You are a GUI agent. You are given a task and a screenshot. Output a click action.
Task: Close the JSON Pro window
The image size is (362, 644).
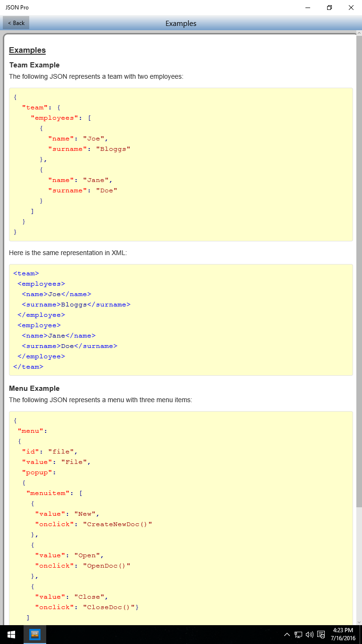[351, 8]
